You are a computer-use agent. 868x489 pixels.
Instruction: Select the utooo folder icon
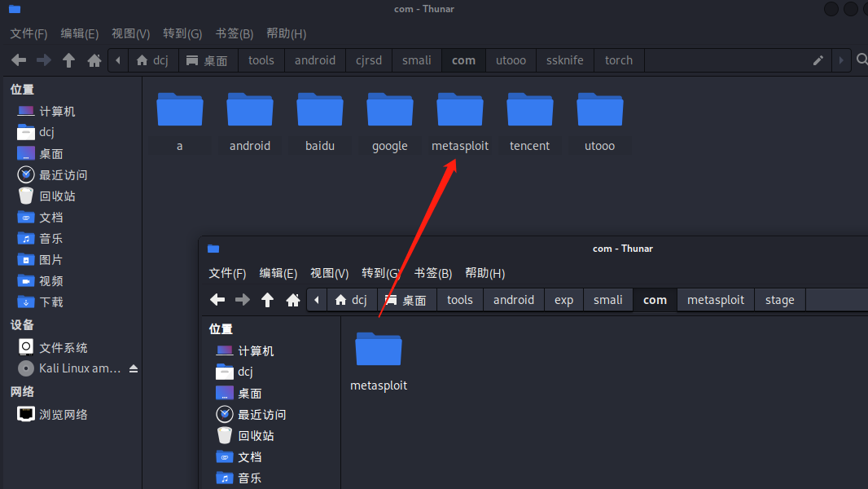pyautogui.click(x=600, y=110)
